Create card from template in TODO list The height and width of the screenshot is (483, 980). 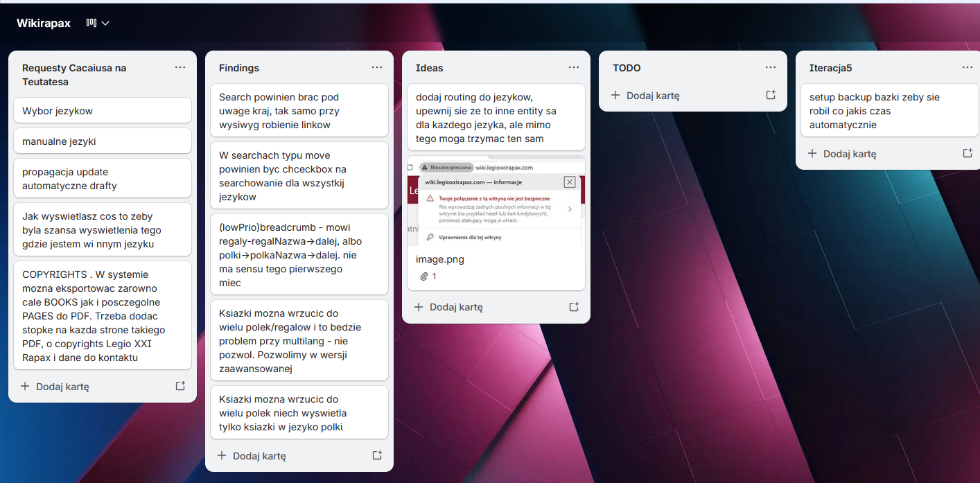point(771,95)
